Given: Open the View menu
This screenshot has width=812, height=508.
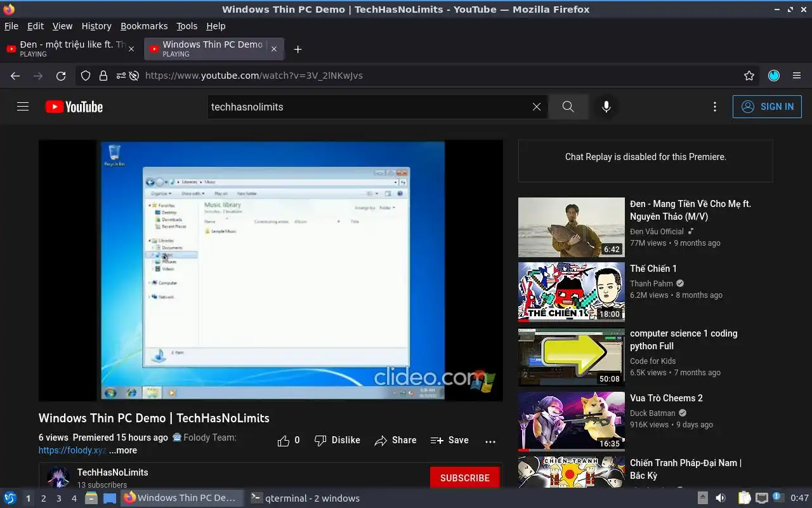Looking at the screenshot, I should coord(62,26).
